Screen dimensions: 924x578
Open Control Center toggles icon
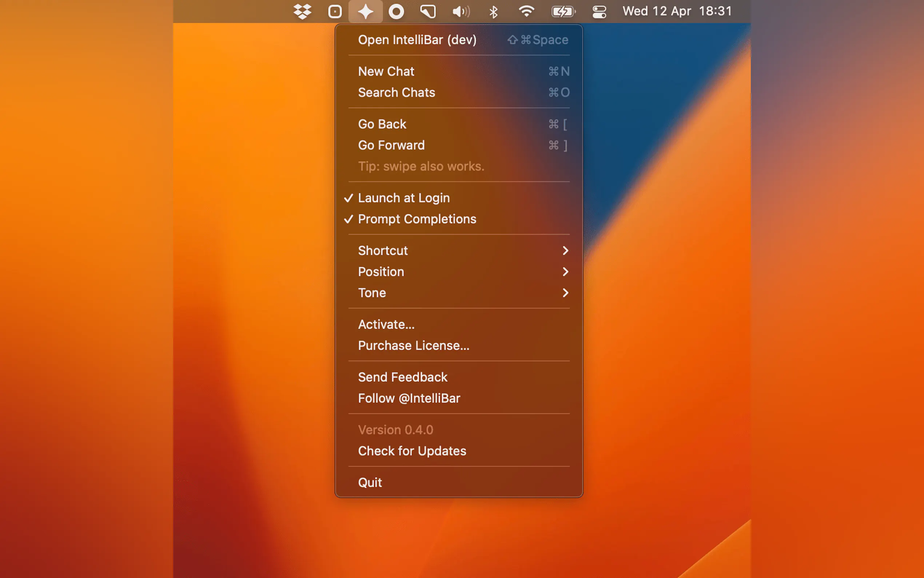tap(599, 12)
